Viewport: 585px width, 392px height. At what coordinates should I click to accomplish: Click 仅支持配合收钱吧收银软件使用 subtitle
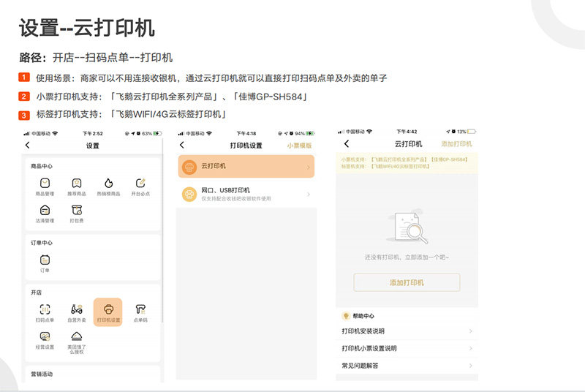tap(236, 199)
